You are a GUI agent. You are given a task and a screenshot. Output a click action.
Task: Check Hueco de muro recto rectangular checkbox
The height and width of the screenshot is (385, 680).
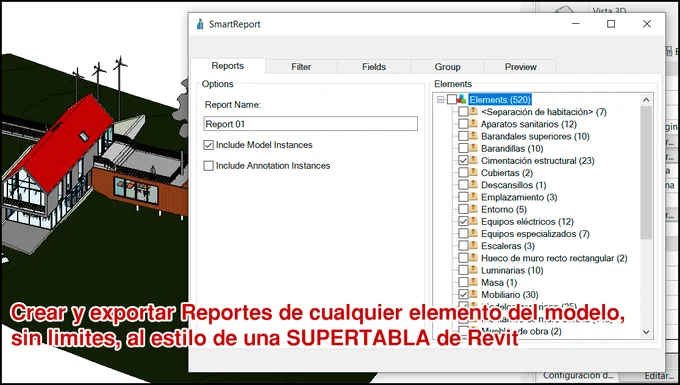[x=463, y=258]
